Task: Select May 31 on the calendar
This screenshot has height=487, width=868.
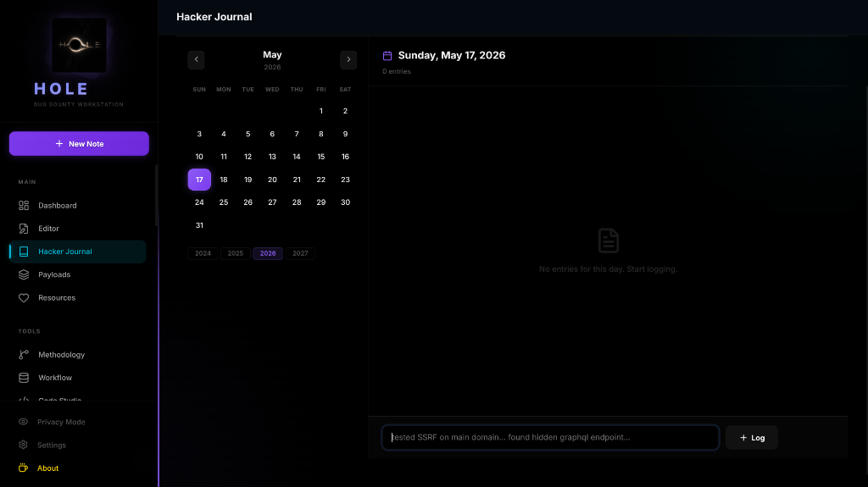Action: (199, 225)
